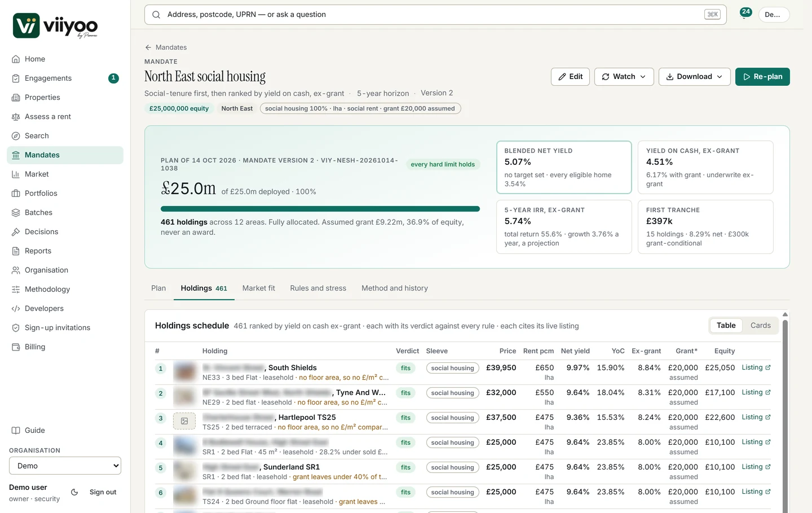The width and height of the screenshot is (812, 513).
Task: Open the Guide book icon
Action: click(16, 431)
